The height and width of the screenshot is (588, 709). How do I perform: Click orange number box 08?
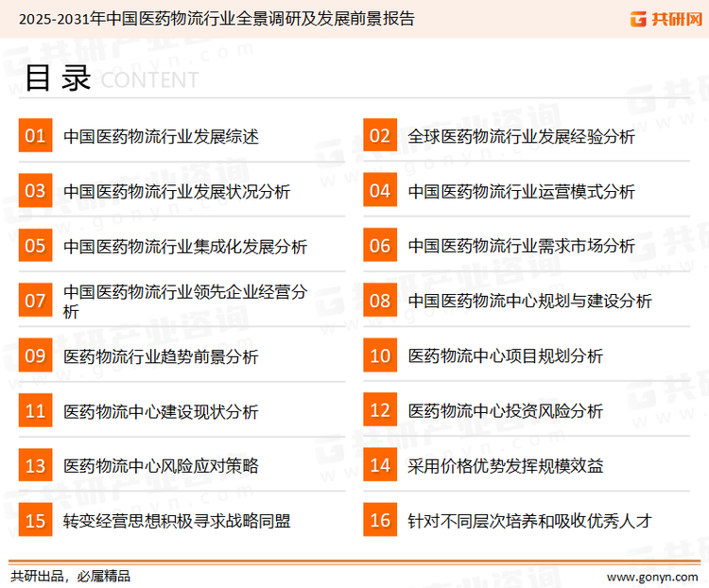click(x=380, y=301)
